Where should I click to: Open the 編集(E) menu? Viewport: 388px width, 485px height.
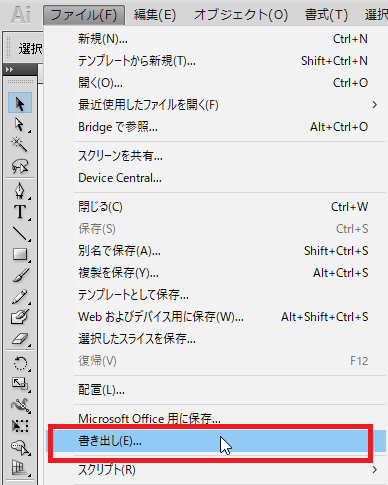pyautogui.click(x=155, y=15)
